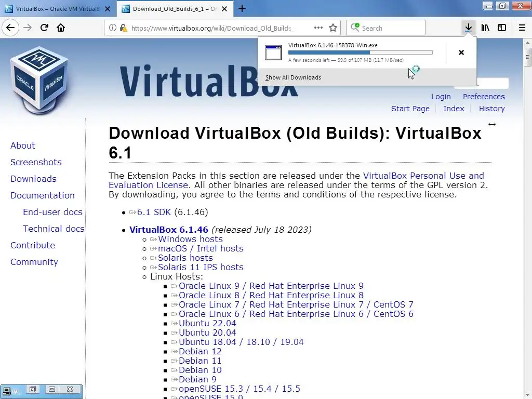Go back with the browser back arrow

click(10, 28)
